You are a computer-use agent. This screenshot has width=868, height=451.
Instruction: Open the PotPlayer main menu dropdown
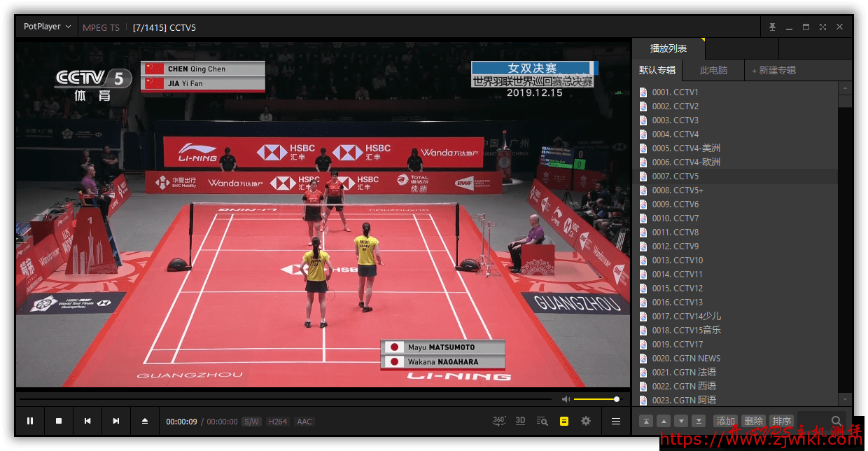pos(47,27)
